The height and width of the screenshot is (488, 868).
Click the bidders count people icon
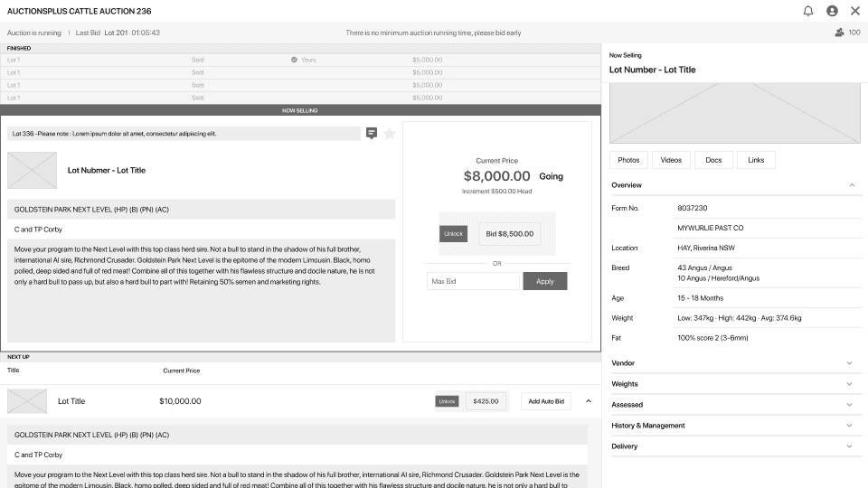pos(840,33)
